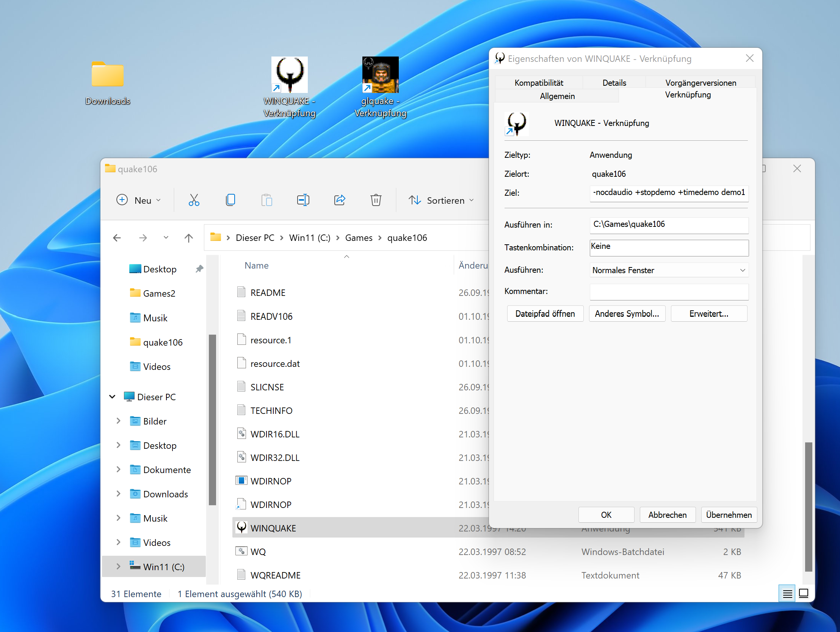The width and height of the screenshot is (840, 632).
Task: Open the glquake desktop shortcut icon
Action: tap(380, 75)
